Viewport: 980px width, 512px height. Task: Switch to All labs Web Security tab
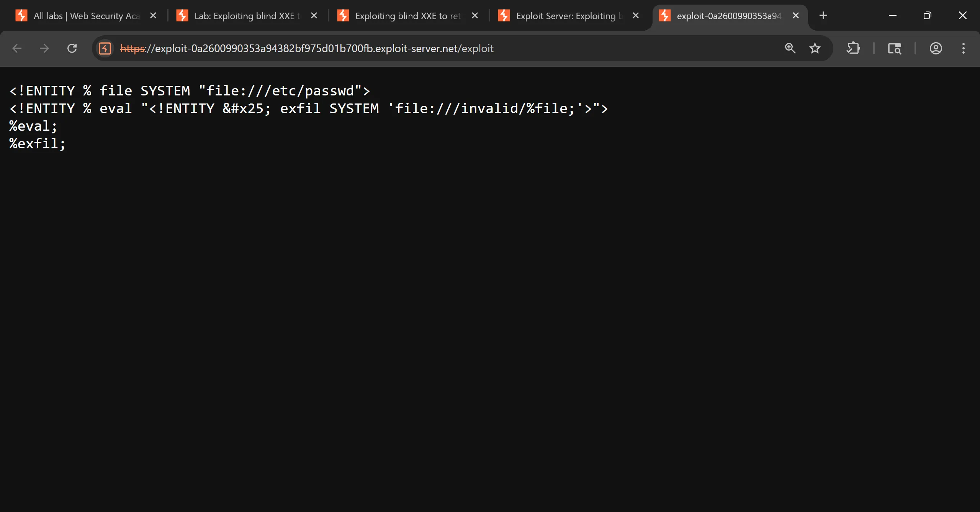click(x=86, y=16)
